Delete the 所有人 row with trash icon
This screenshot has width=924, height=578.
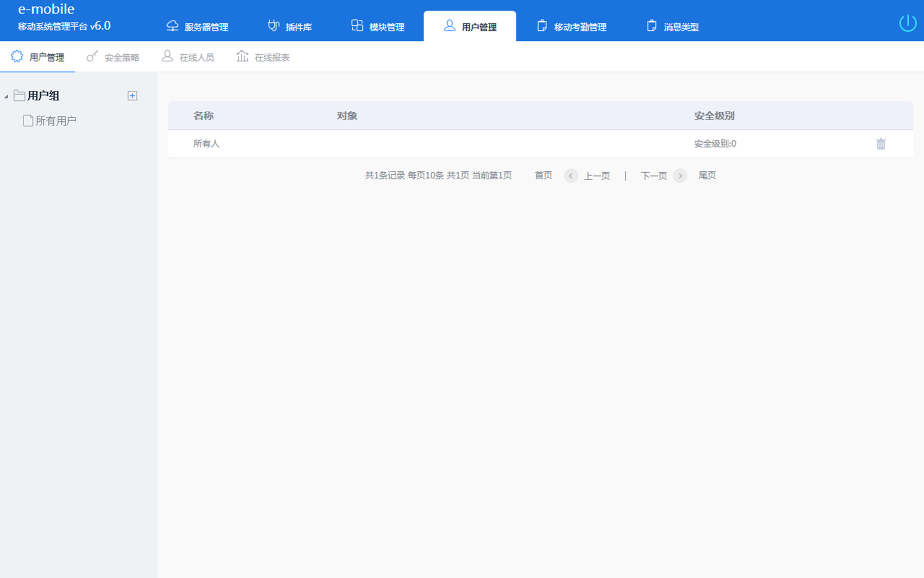(881, 144)
